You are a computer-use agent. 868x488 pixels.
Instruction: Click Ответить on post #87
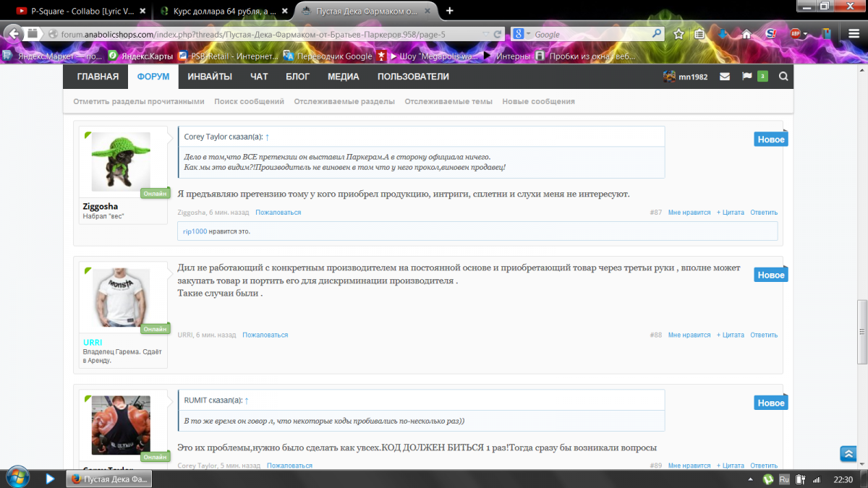pos(763,213)
